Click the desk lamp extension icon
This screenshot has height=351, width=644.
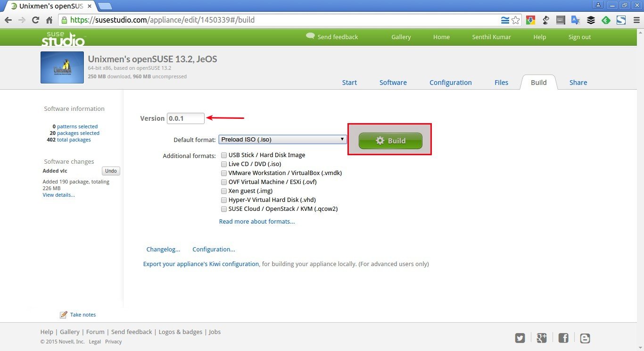point(545,20)
